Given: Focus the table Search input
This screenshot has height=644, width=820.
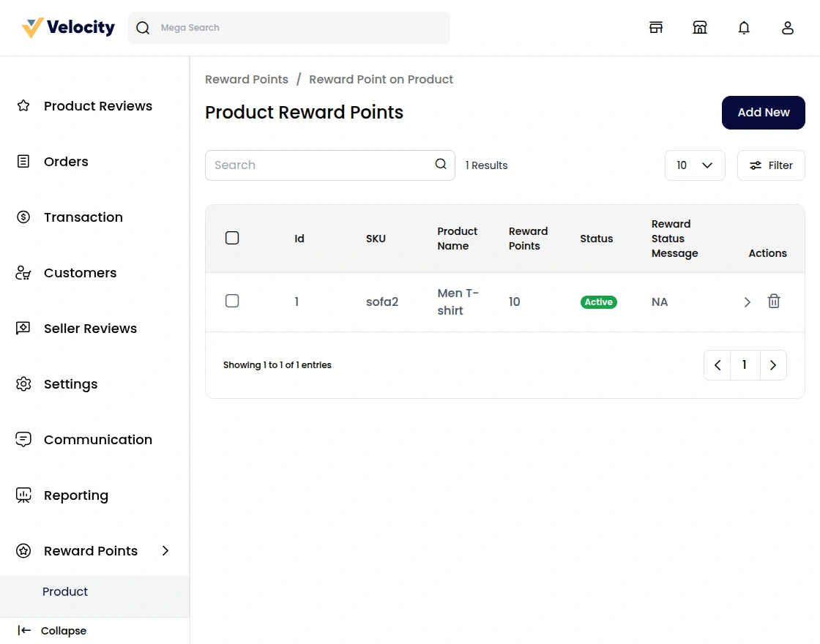Looking at the screenshot, I should point(330,165).
